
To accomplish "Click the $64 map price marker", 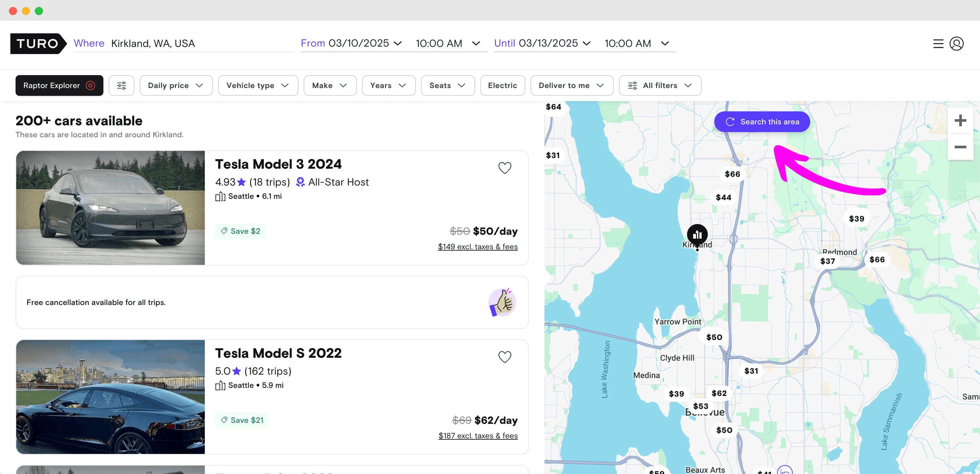I will tap(553, 107).
